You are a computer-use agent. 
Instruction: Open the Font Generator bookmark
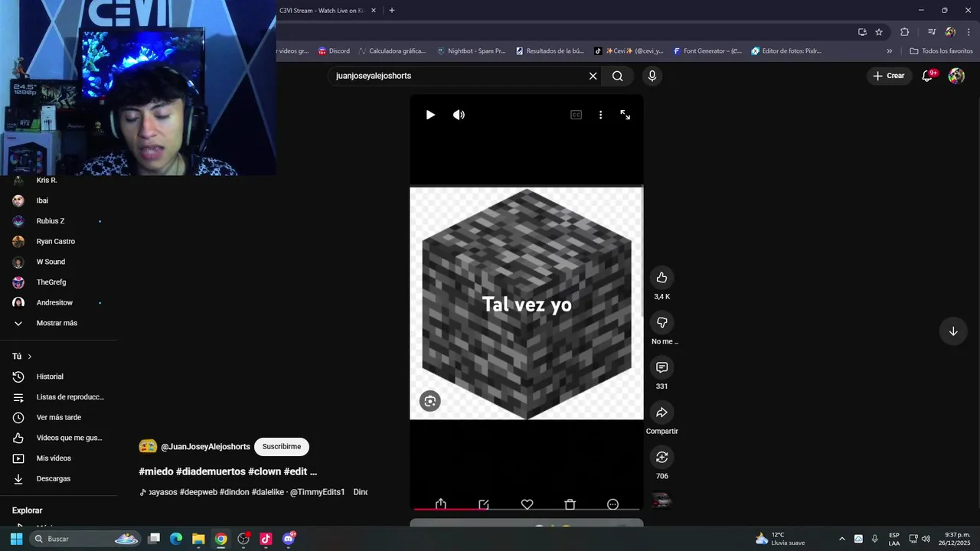point(707,51)
